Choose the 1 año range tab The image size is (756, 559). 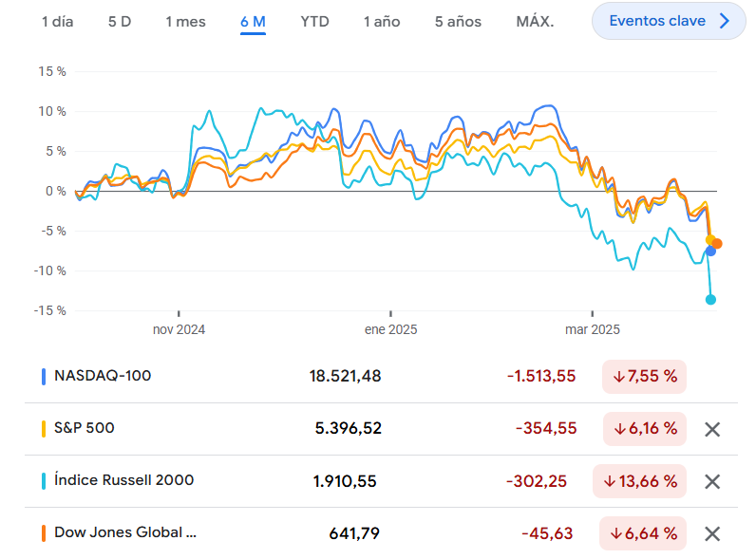pyautogui.click(x=382, y=22)
